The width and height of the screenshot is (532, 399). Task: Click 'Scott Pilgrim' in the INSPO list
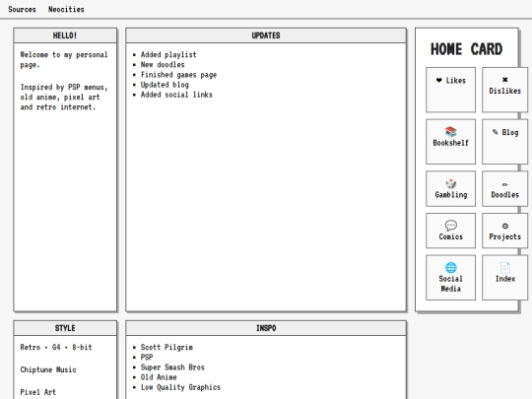(166, 347)
